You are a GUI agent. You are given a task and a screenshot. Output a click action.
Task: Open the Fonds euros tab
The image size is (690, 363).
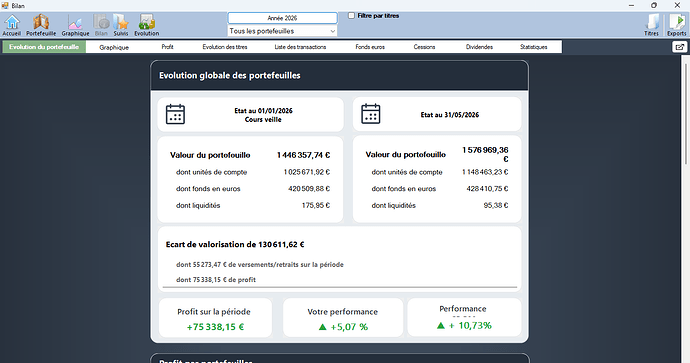pyautogui.click(x=370, y=47)
